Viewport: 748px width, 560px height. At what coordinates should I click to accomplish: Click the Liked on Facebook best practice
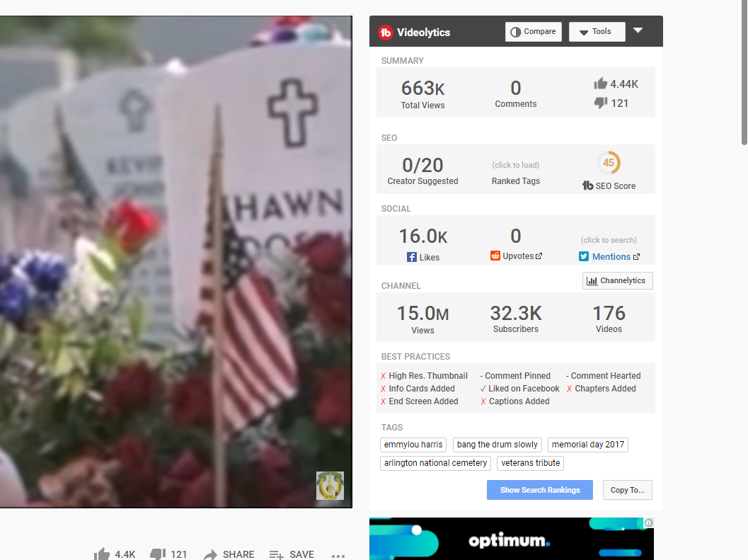click(x=519, y=389)
